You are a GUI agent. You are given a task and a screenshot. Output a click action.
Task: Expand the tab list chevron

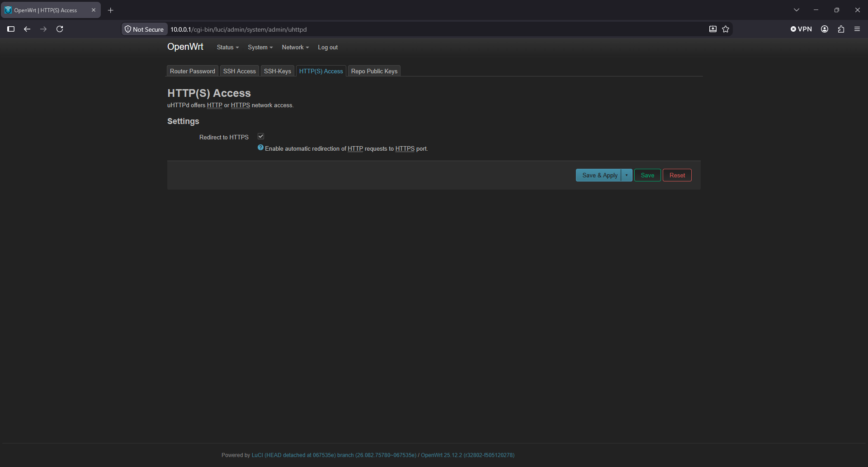click(797, 10)
